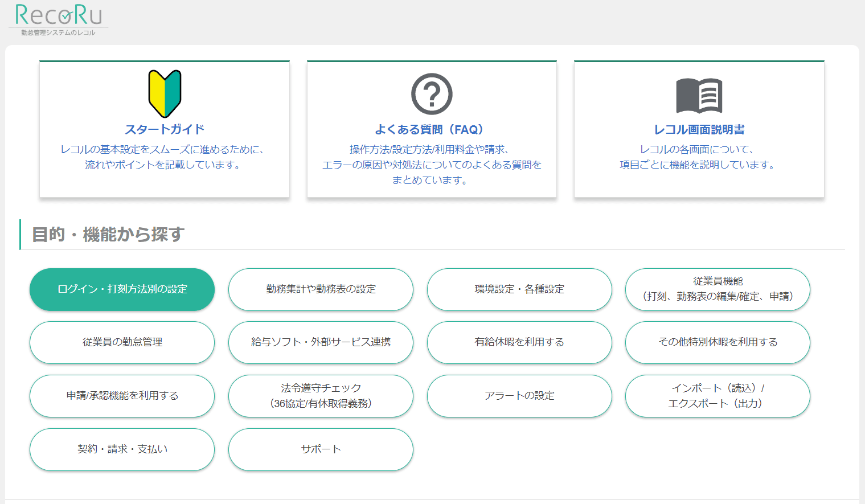Select the 従業員機能 category button
Image resolution: width=865 pixels, height=504 pixels.
point(718,289)
